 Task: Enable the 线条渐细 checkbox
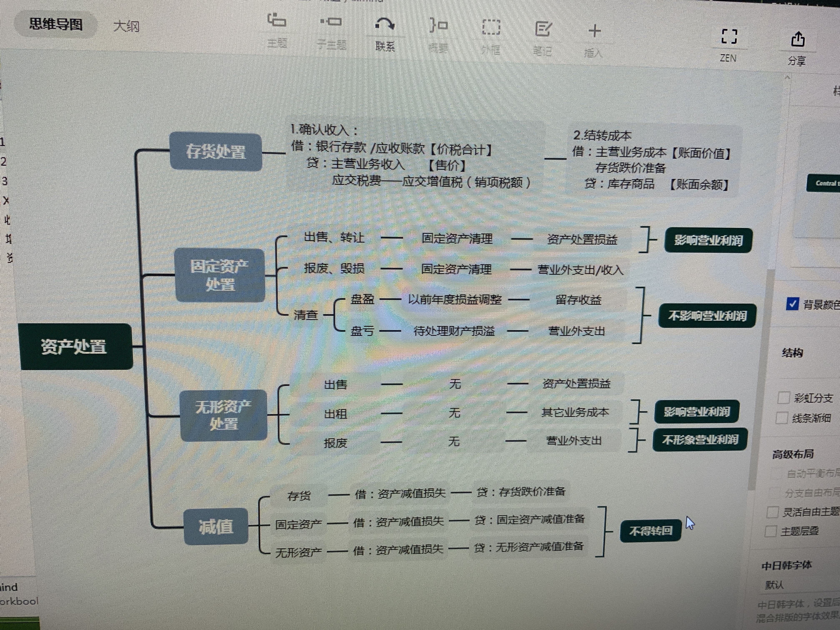pyautogui.click(x=781, y=418)
